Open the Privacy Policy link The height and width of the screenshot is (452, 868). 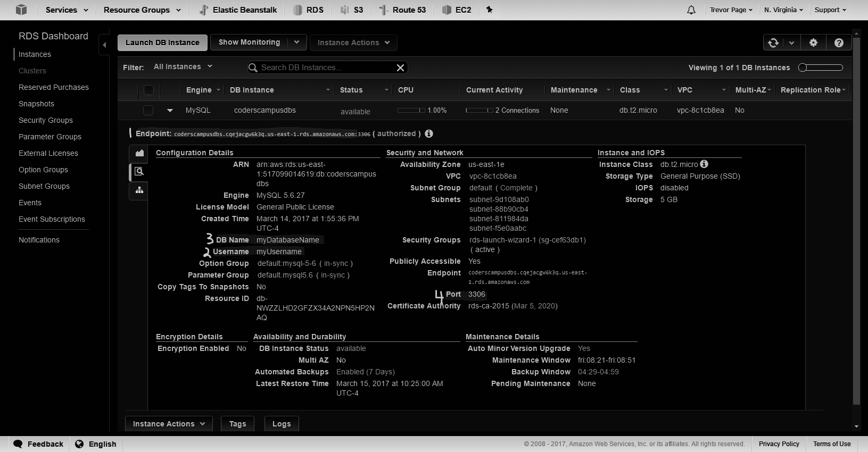pyautogui.click(x=779, y=444)
